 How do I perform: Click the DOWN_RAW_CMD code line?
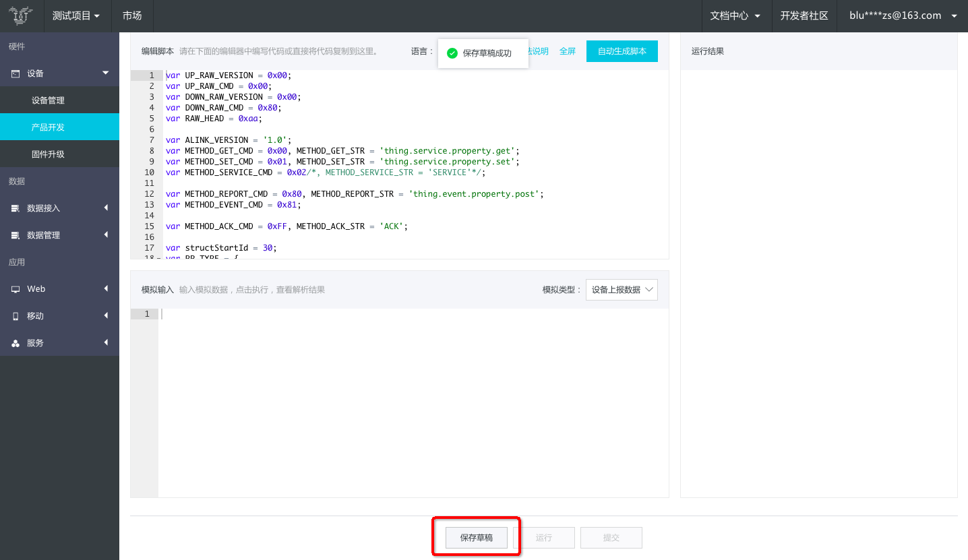(223, 108)
